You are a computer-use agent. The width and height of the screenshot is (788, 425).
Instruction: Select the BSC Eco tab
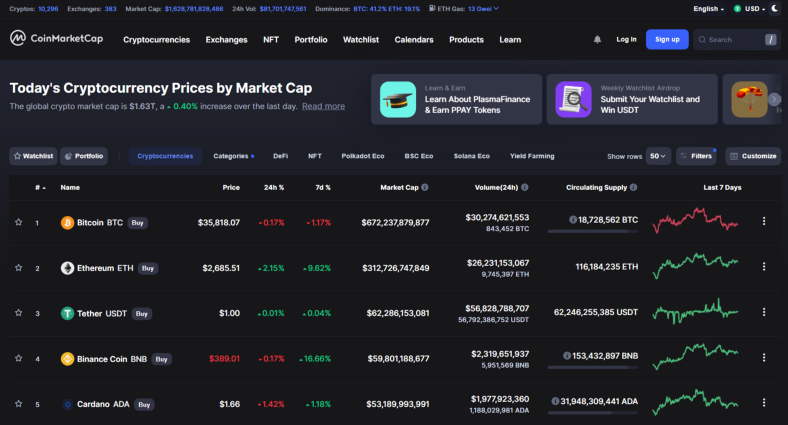pos(419,156)
